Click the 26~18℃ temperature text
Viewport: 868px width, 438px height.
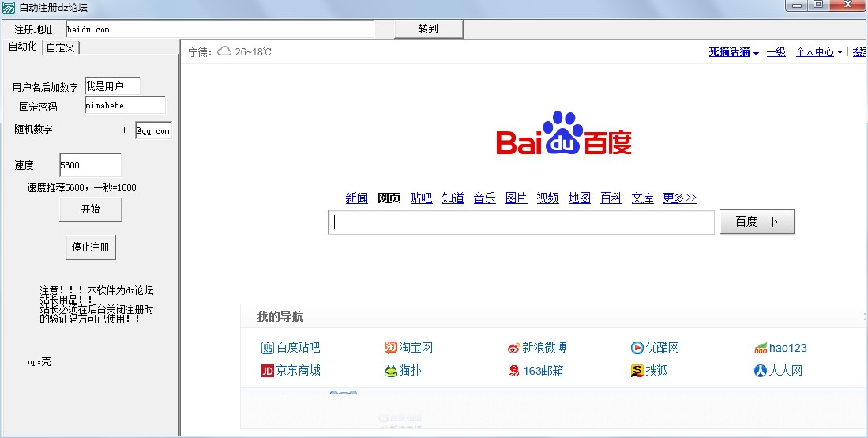253,52
